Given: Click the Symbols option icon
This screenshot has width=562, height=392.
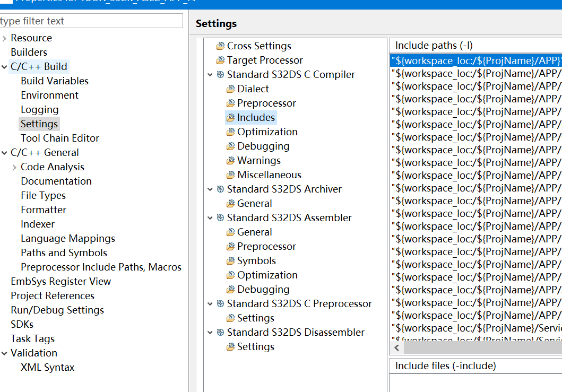Looking at the screenshot, I should [230, 261].
